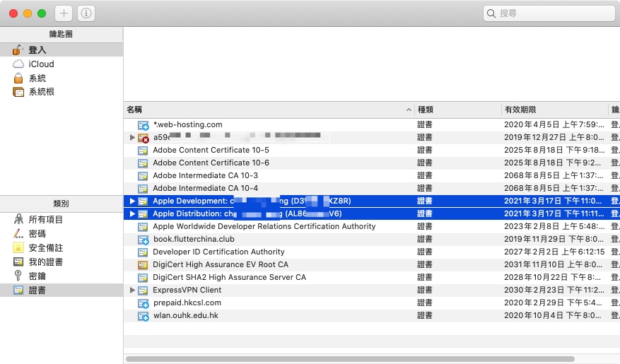Click icon of Adobe Content Certificate 10-6

142,163
